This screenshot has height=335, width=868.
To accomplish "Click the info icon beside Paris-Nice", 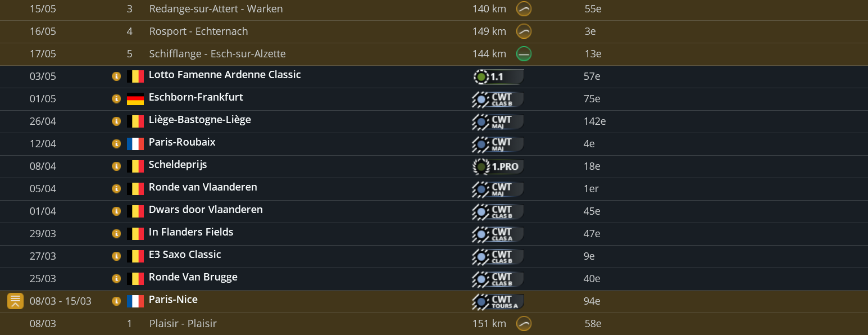I will [x=116, y=301].
